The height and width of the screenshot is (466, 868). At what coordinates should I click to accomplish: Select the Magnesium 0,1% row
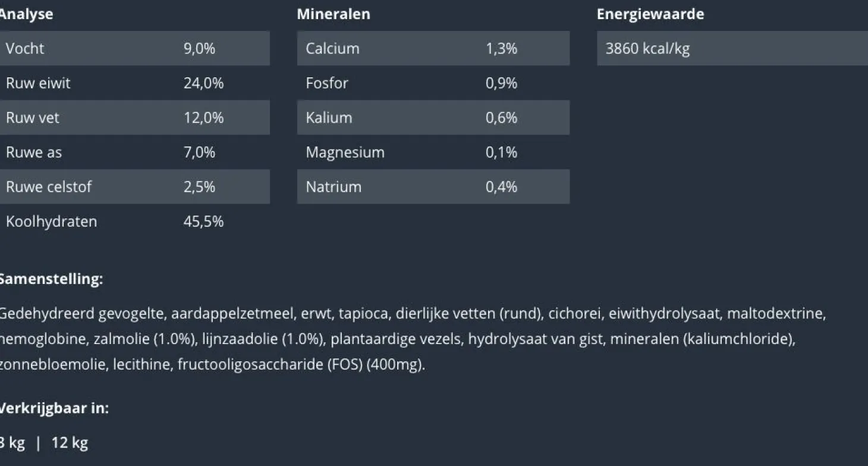click(x=433, y=152)
